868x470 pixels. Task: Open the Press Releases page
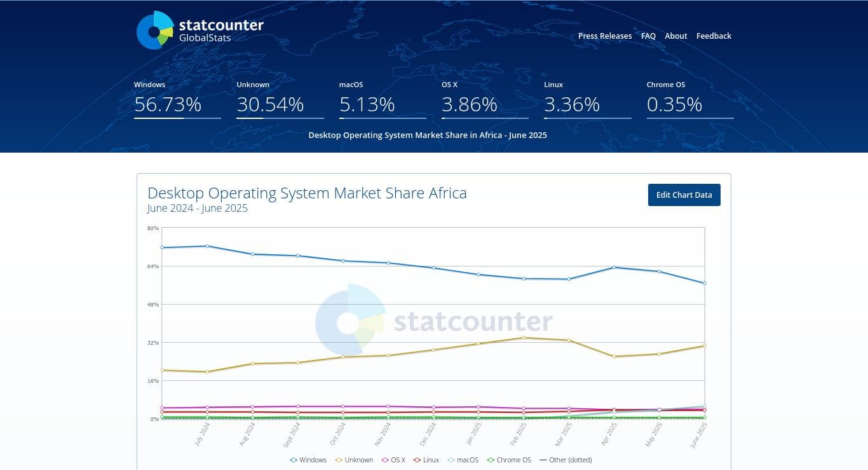(x=605, y=36)
